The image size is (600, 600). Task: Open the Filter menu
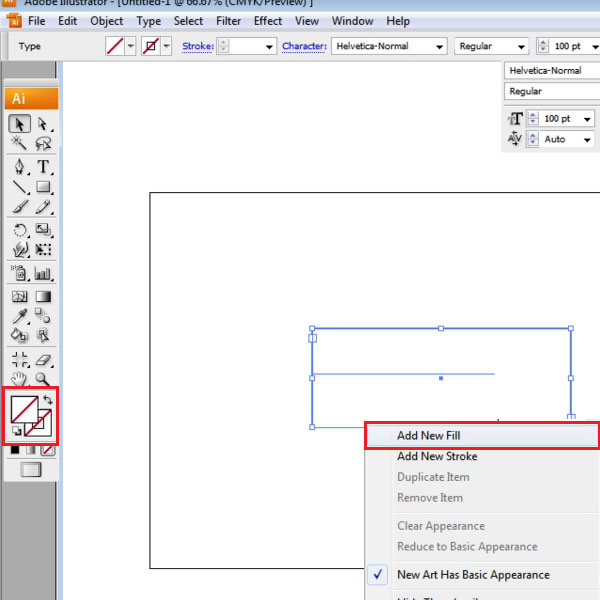[228, 21]
